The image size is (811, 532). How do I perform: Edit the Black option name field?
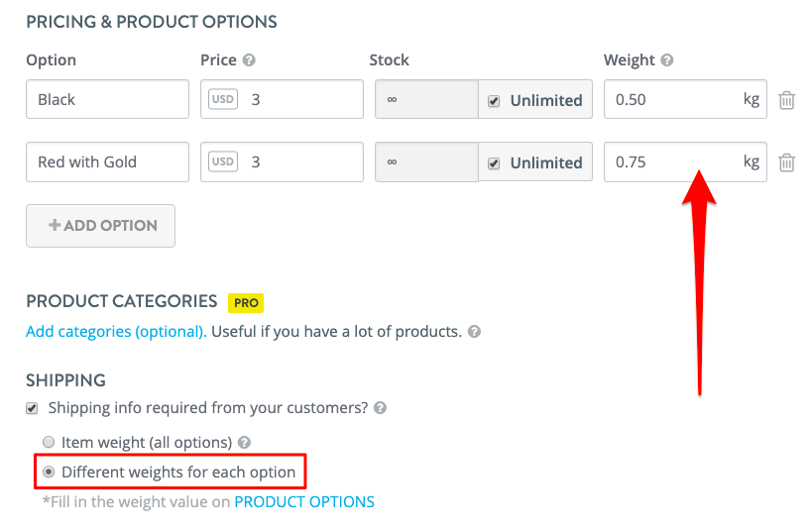[108, 99]
